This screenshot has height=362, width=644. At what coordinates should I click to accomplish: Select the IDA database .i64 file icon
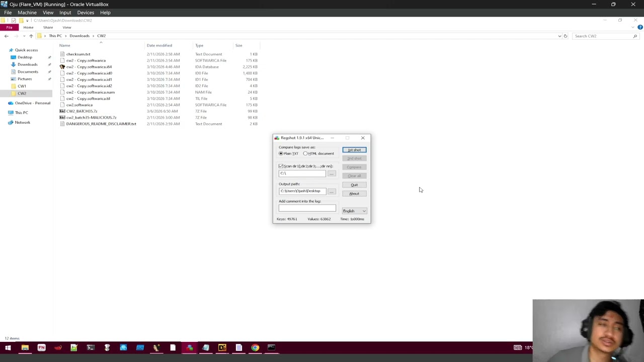(62, 67)
